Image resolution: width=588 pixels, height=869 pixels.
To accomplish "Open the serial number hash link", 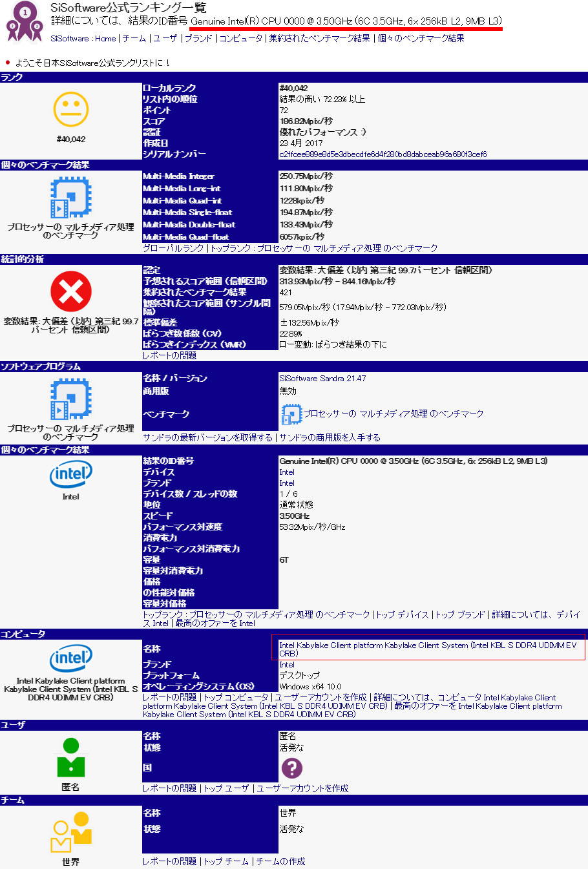I will click(383, 154).
